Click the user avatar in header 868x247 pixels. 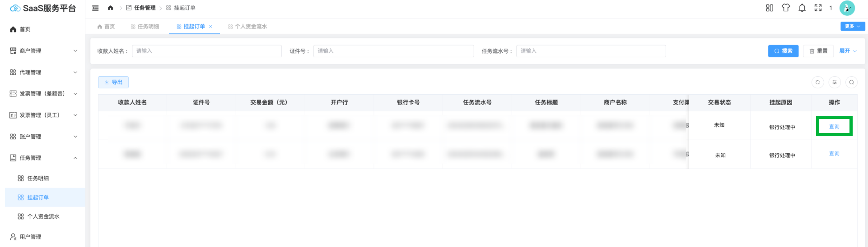[847, 8]
